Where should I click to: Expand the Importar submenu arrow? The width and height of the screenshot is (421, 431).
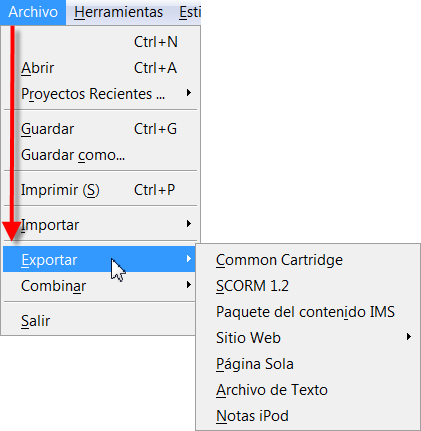tap(189, 224)
